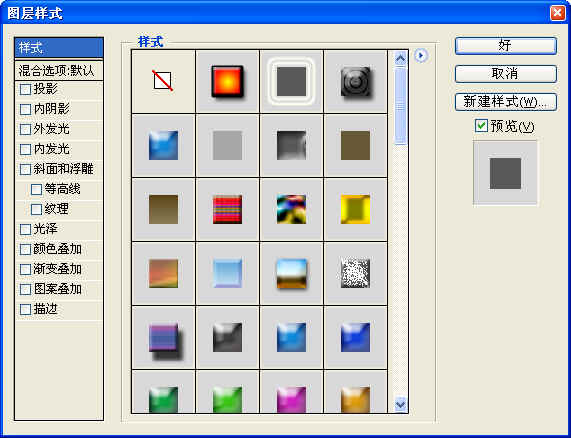The image size is (571, 438).
Task: Apply the red-orange glowing button style
Action: tap(227, 81)
